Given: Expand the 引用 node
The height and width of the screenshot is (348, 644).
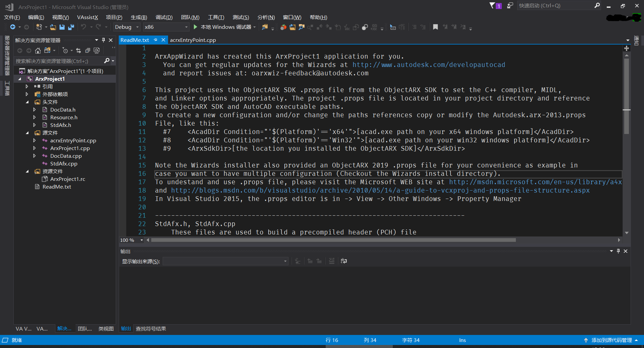Looking at the screenshot, I should pyautogui.click(x=27, y=86).
